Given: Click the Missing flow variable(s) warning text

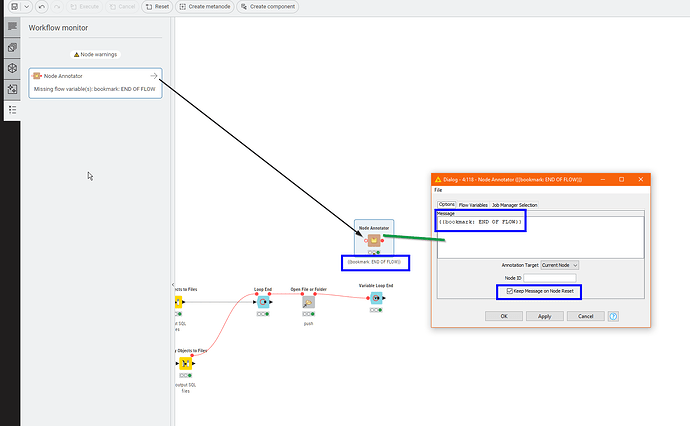Looking at the screenshot, I should click(x=95, y=89).
